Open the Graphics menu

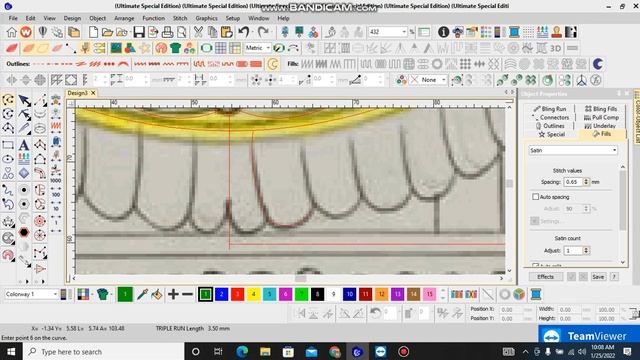(207, 18)
